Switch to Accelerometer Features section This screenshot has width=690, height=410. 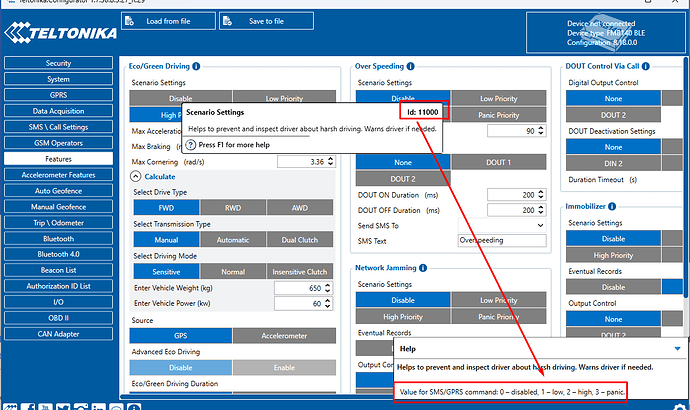click(x=59, y=175)
